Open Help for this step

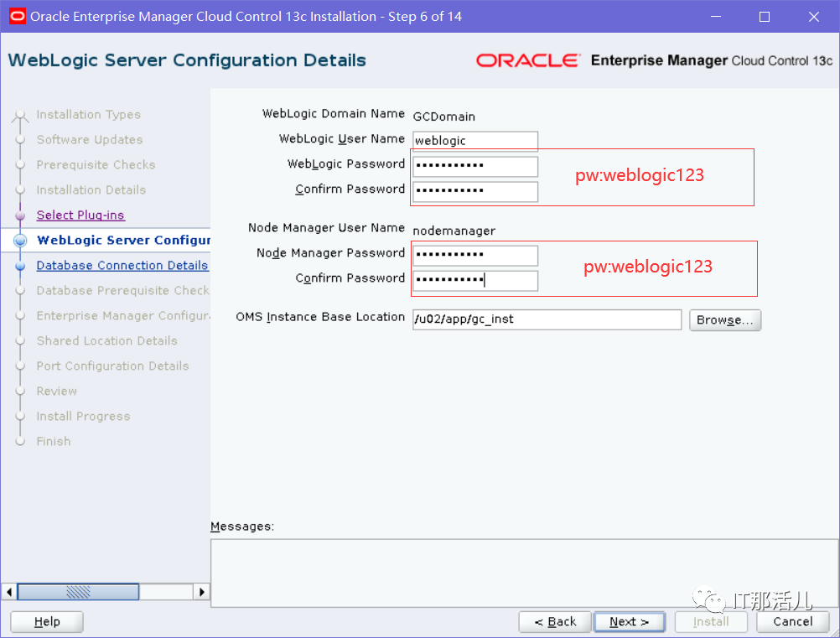(x=47, y=621)
